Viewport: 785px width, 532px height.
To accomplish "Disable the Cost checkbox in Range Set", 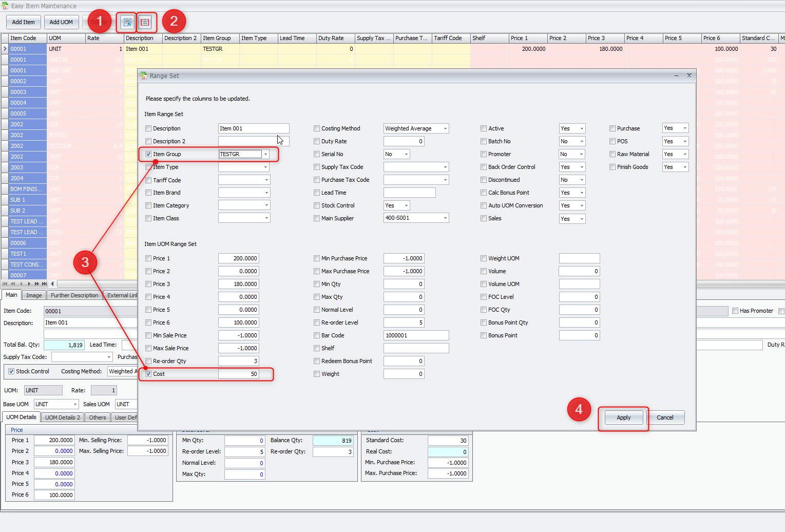I will coord(148,374).
